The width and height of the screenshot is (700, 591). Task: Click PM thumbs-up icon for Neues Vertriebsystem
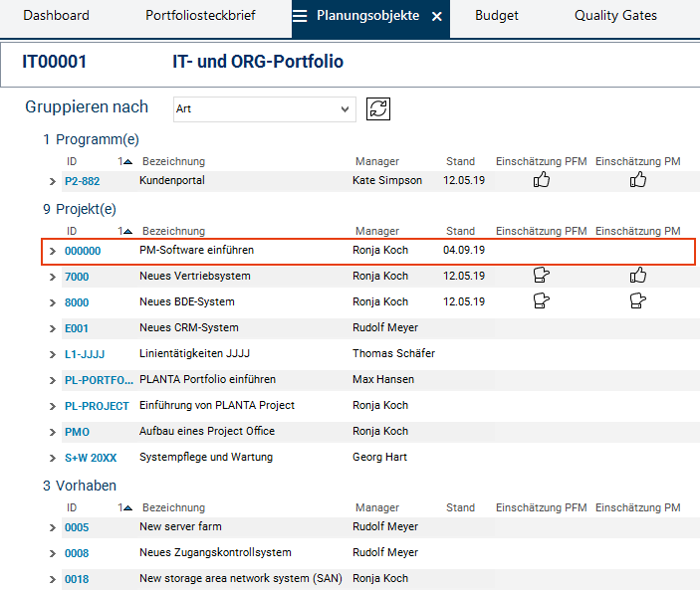(638, 276)
